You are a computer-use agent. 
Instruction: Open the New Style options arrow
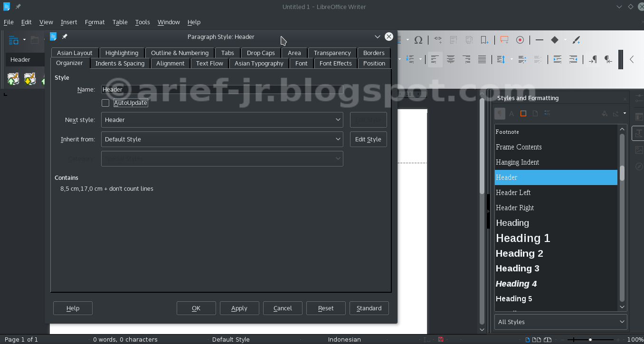(625, 113)
